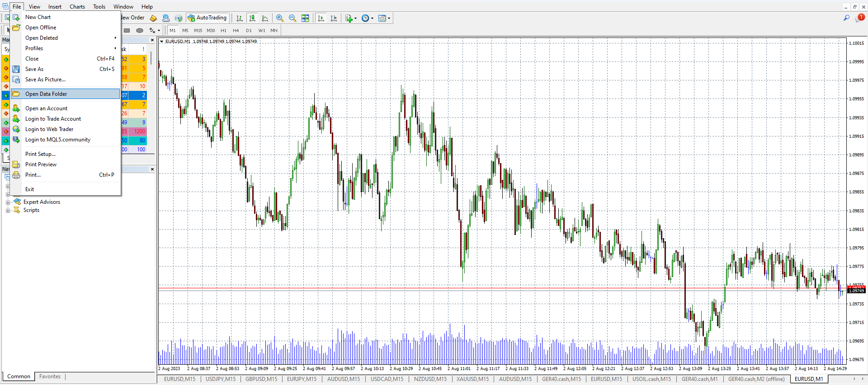Click the gold book Market icon
Screen dimensions: 868x385
(x=153, y=18)
